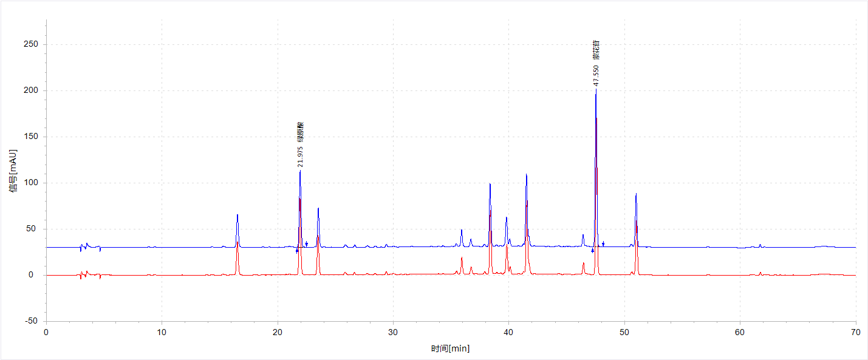Click the y-axis tick label 250

pyautogui.click(x=31, y=44)
